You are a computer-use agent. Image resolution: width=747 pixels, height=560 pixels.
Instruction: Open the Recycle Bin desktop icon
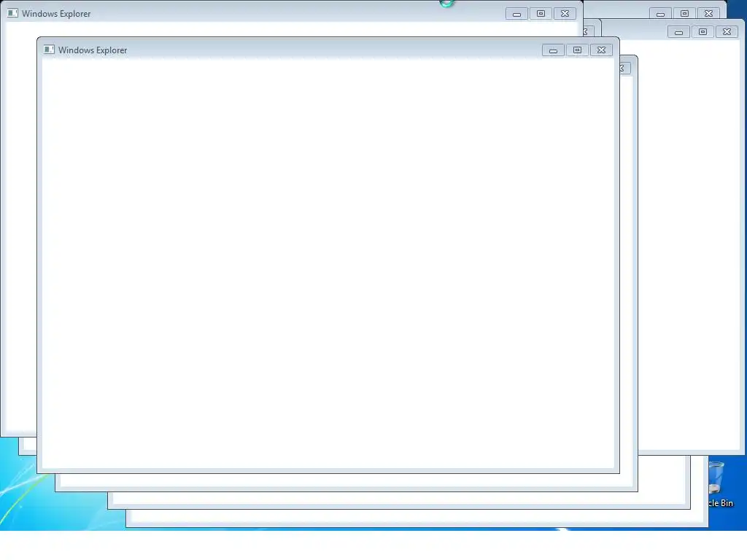pyautogui.click(x=720, y=484)
